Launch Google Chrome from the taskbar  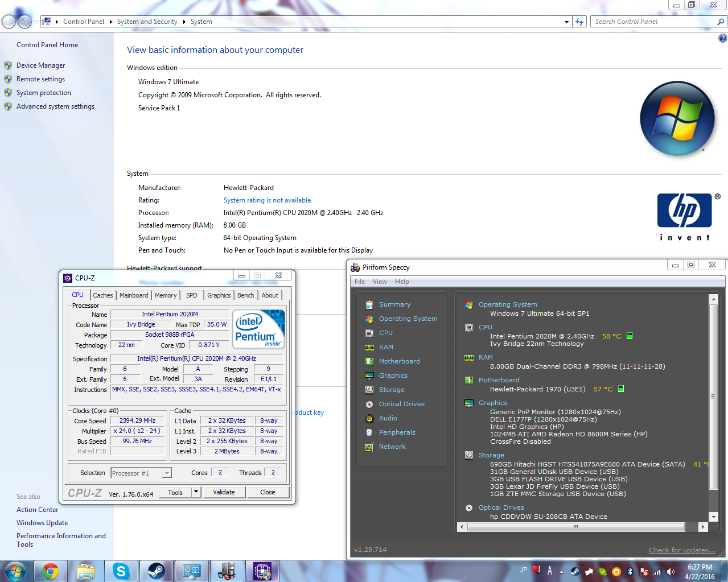(51, 571)
